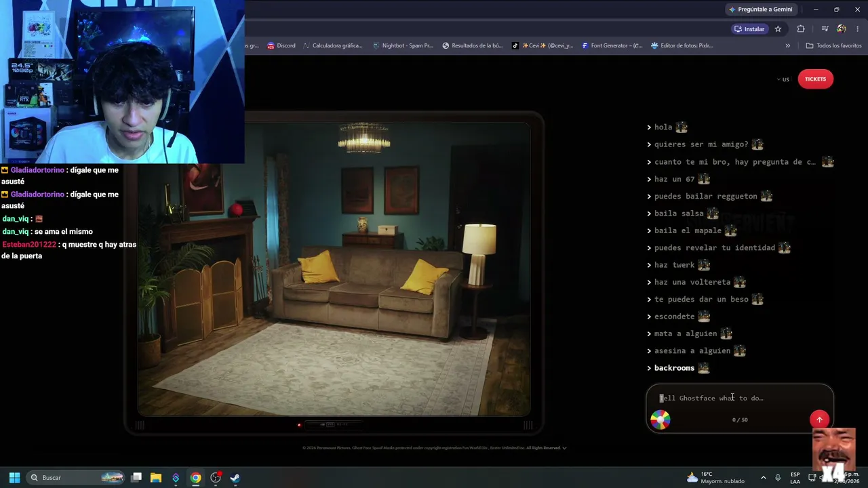
Task: Select the 'puedes revelar tu identidad' prompt
Action: (714, 248)
